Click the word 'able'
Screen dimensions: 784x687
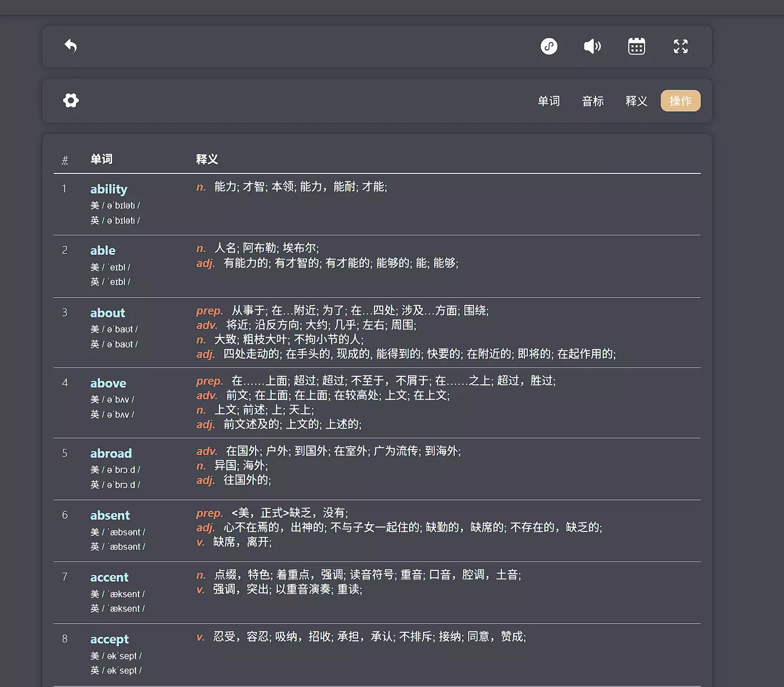coord(103,250)
